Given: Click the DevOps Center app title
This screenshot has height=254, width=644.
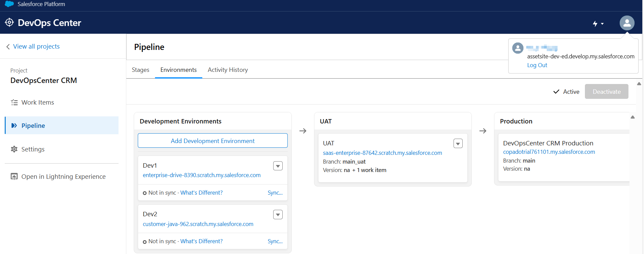Looking at the screenshot, I should click(x=49, y=23).
